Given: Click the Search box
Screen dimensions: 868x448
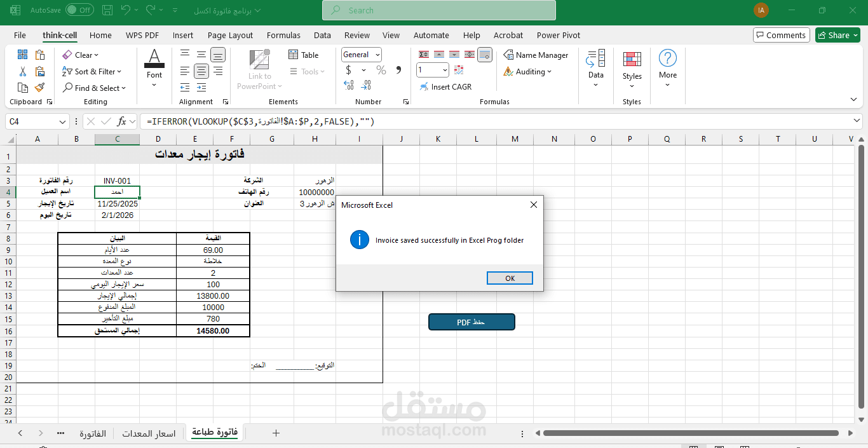Looking at the screenshot, I should pyautogui.click(x=439, y=10).
